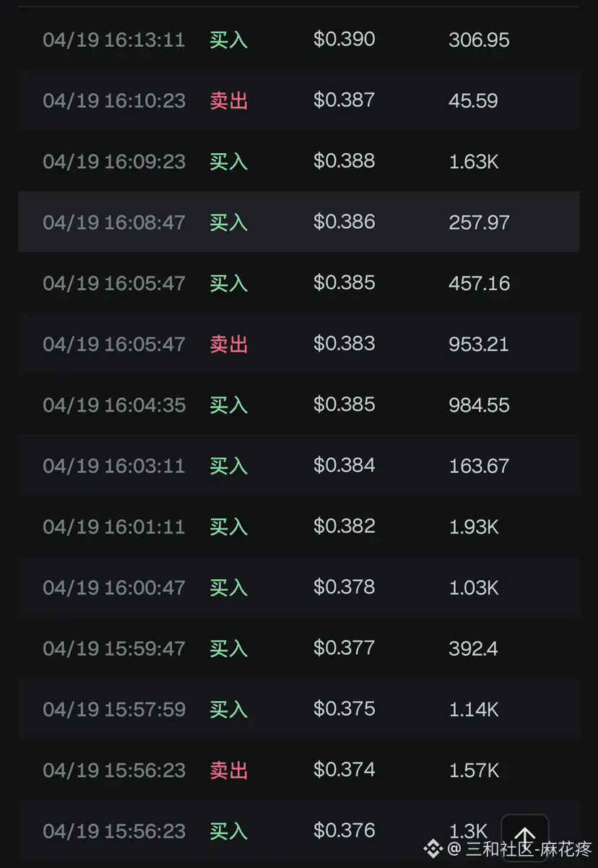Click the $0.388 price at 16:09:23
The image size is (598, 868).
point(344,161)
